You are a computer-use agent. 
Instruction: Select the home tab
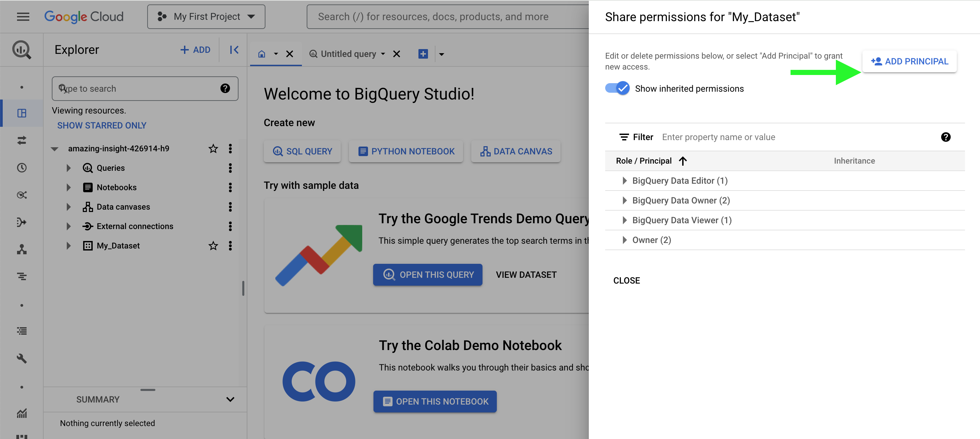pyautogui.click(x=262, y=54)
